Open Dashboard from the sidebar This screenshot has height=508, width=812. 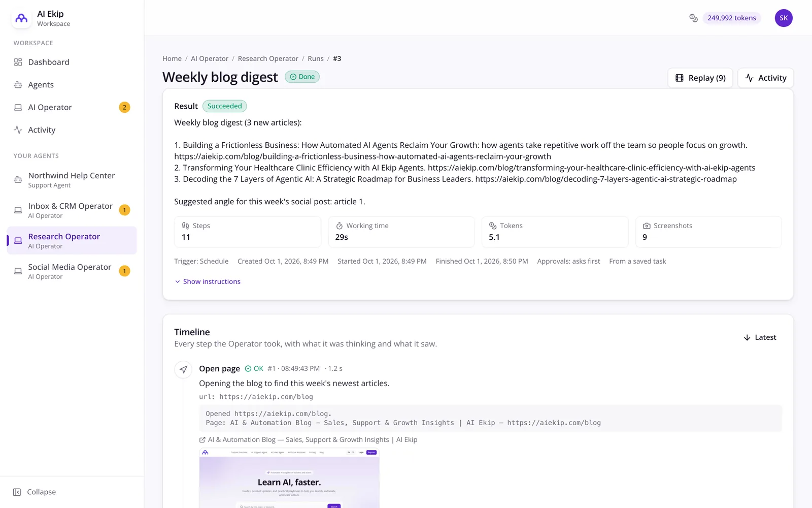(72, 62)
